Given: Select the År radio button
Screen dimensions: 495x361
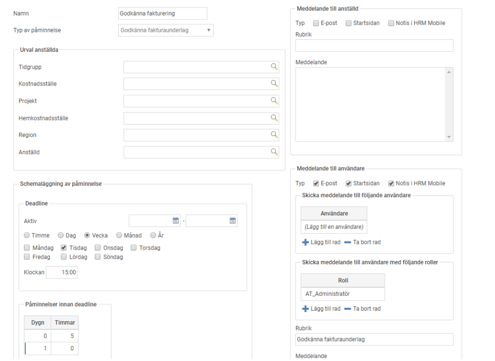Looking at the screenshot, I should click(x=153, y=235).
